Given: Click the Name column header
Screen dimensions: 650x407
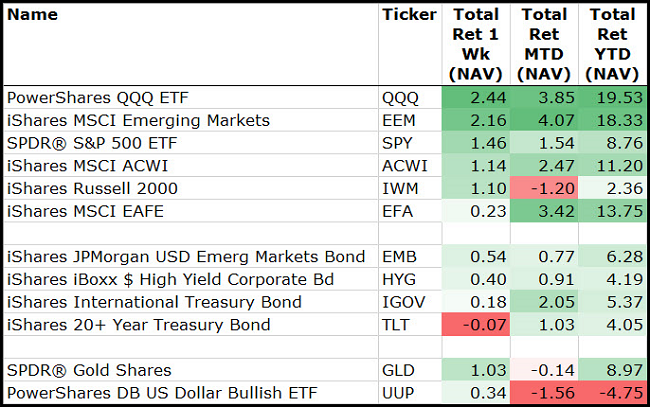Looking at the screenshot, I should pos(32,15).
